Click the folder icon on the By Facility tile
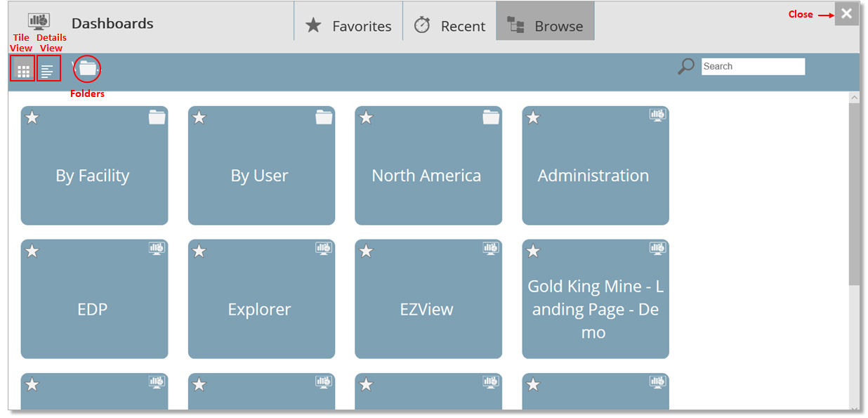Screen dimensions: 868x418 pos(157,117)
